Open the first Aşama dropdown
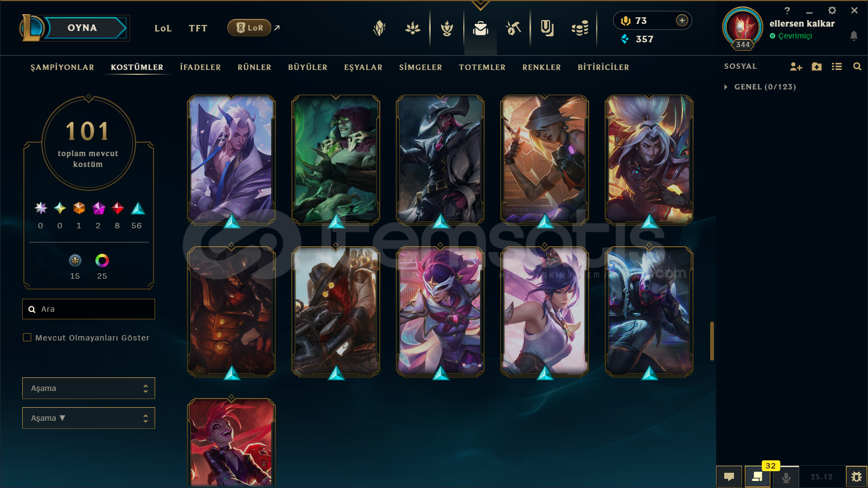Viewport: 868px width, 488px height. tap(88, 388)
